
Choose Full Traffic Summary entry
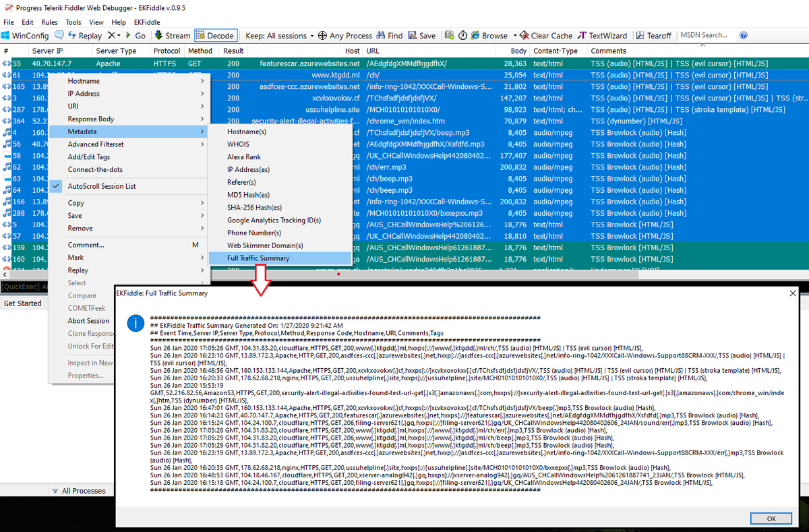[x=280, y=258]
